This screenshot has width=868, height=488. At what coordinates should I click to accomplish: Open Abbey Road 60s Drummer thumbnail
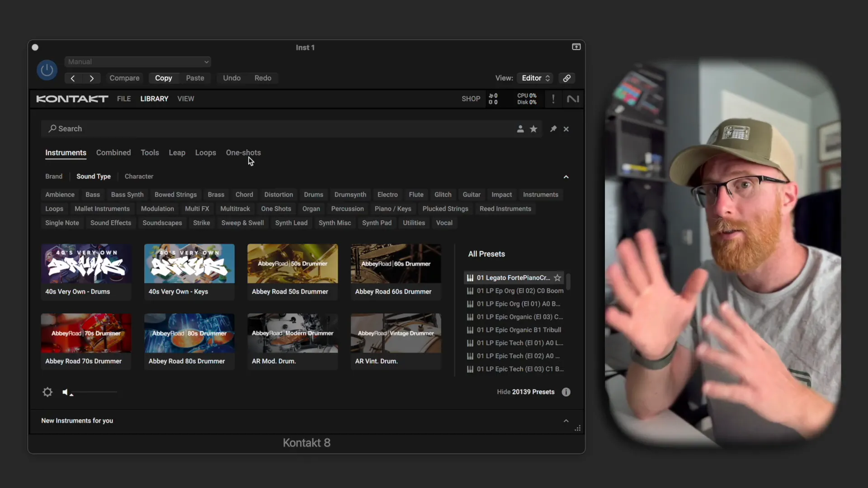[x=396, y=272]
